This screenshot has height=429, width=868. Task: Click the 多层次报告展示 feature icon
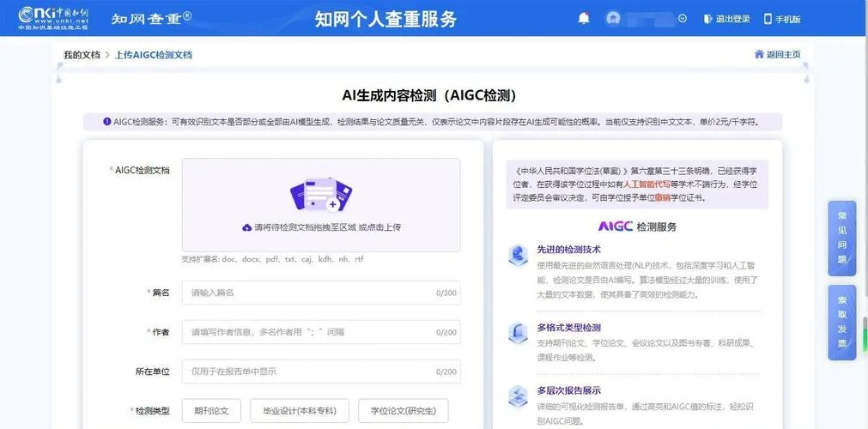coord(518,396)
